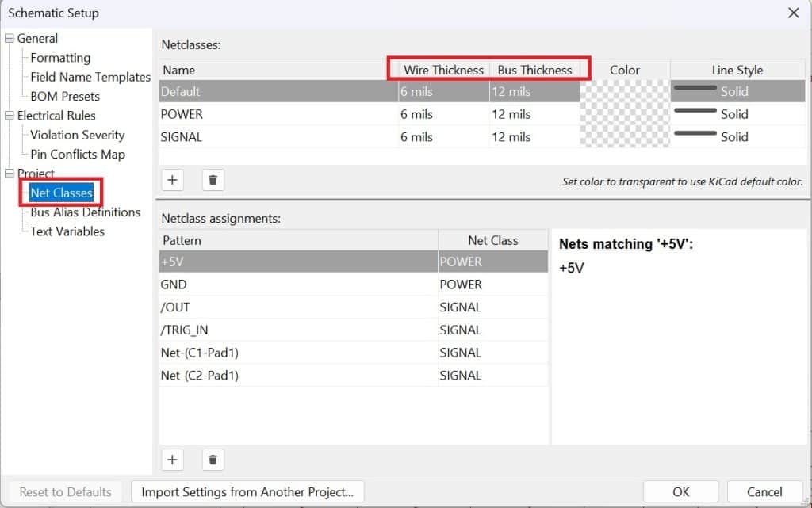Viewport: 812px width, 508px height.
Task: Collapse the Project tree section
Action: pyautogui.click(x=10, y=174)
